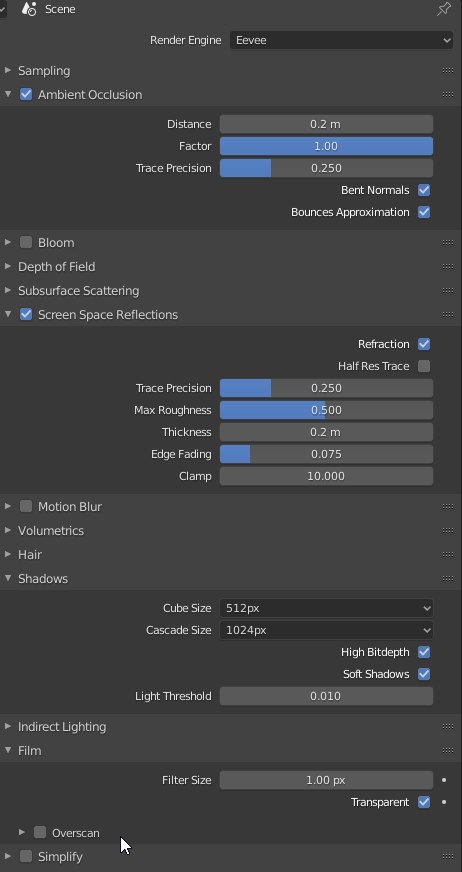Click the Light Threshold value field

[x=326, y=696]
